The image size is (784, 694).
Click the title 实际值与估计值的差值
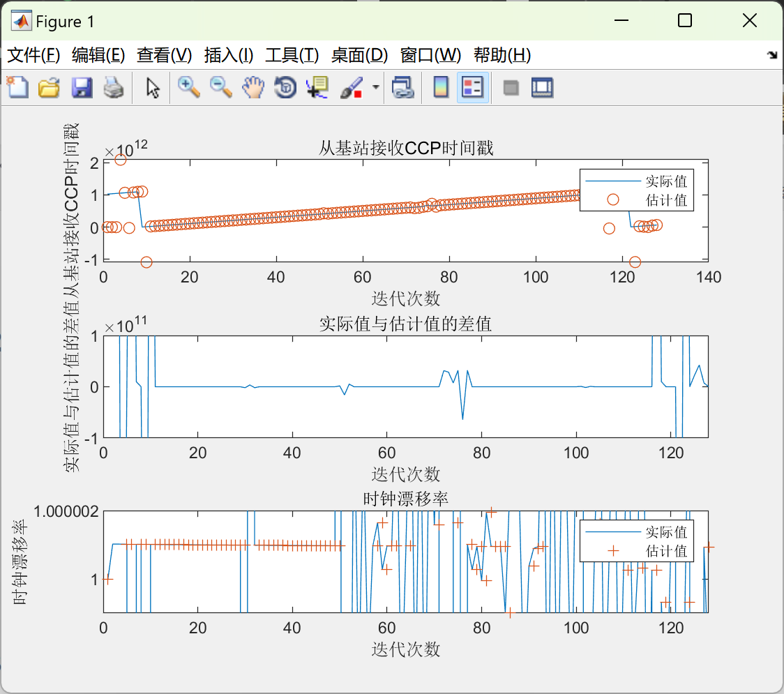coord(405,324)
